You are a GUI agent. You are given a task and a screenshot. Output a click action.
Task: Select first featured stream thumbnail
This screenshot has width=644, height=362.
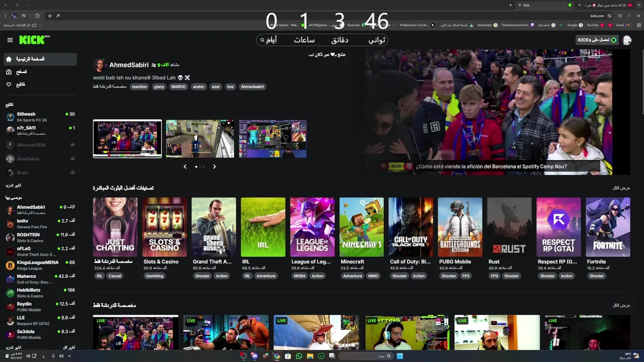tap(127, 139)
